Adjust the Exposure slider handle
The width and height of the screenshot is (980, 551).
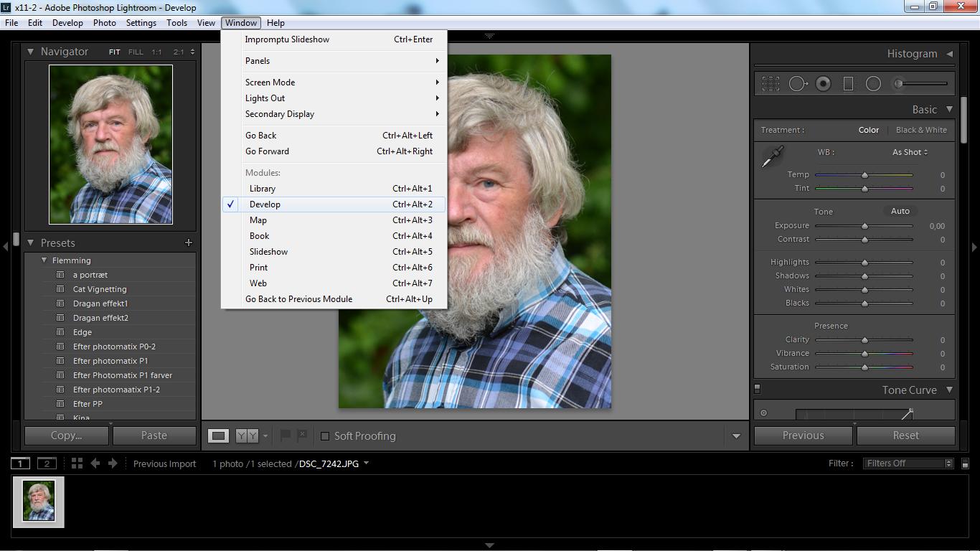pos(864,226)
